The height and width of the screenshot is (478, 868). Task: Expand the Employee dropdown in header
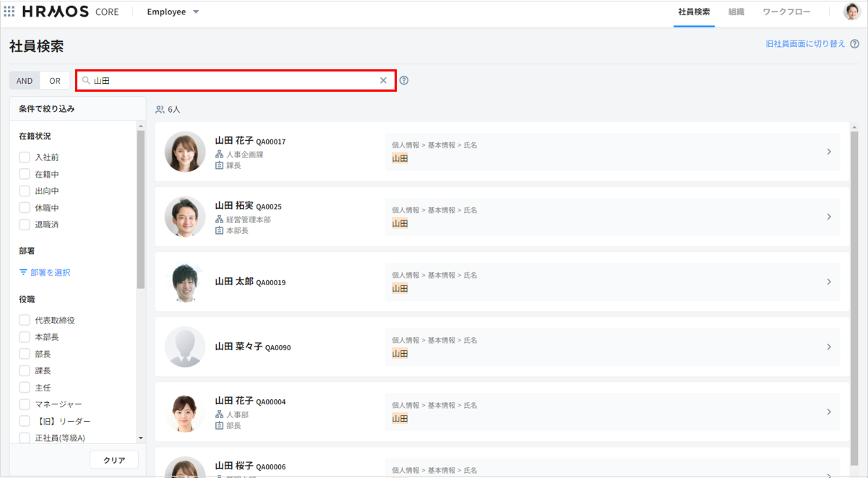point(195,12)
